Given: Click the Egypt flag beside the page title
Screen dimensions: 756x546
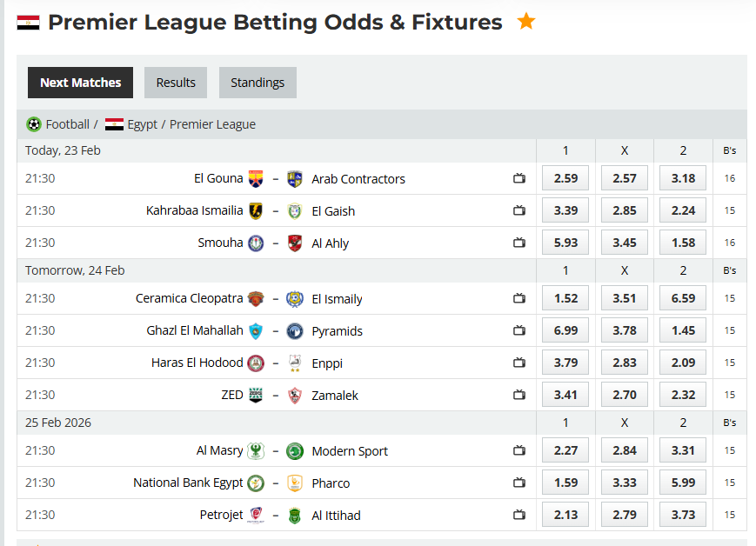Looking at the screenshot, I should coord(27,22).
